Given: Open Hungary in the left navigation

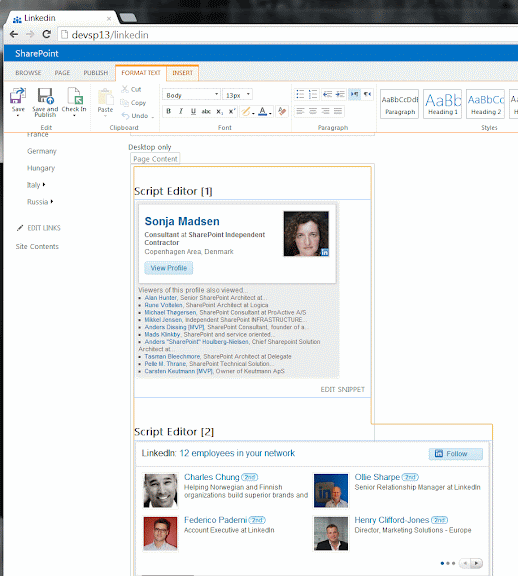Looking at the screenshot, I should [41, 168].
